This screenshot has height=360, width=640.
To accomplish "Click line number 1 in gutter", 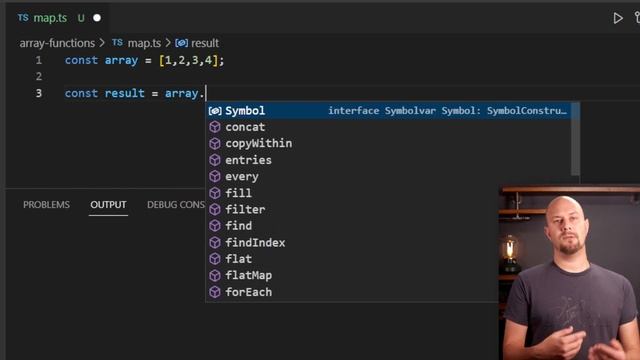I will pyautogui.click(x=38, y=60).
